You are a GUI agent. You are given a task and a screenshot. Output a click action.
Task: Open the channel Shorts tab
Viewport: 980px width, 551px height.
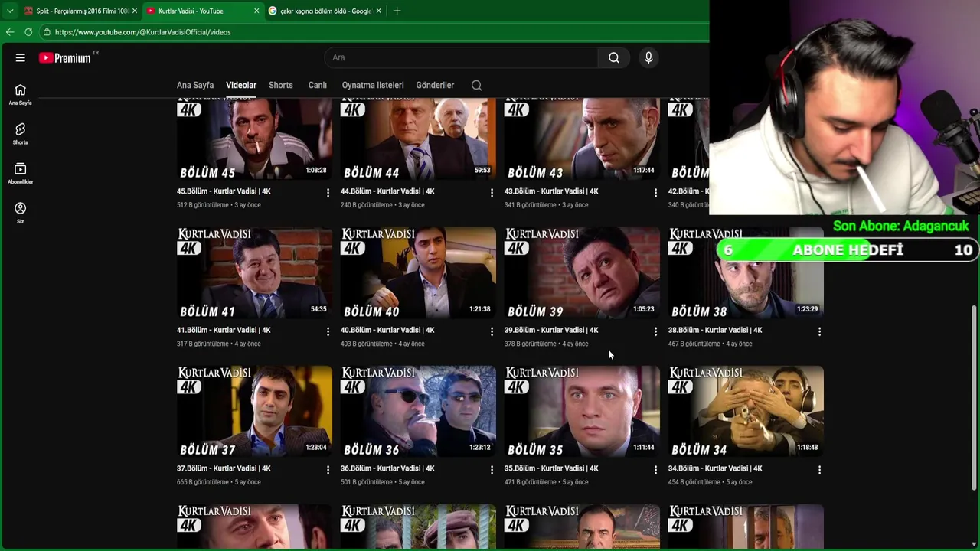click(x=281, y=85)
